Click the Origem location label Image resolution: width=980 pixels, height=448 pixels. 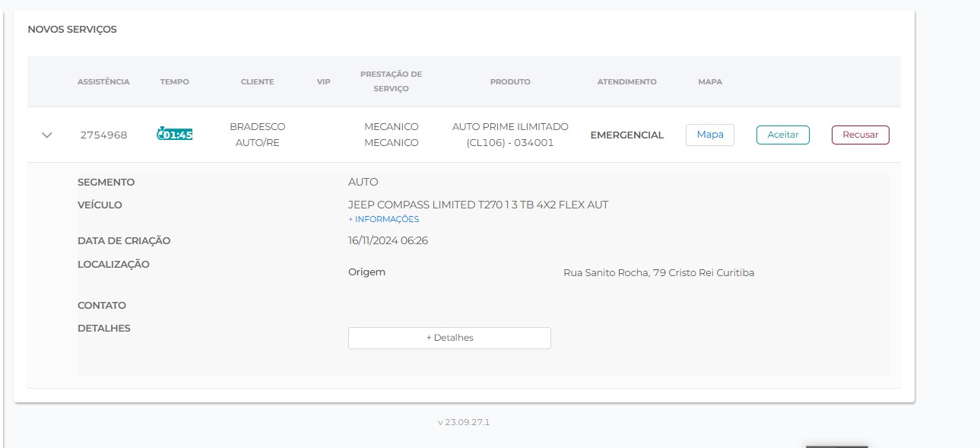pos(366,272)
